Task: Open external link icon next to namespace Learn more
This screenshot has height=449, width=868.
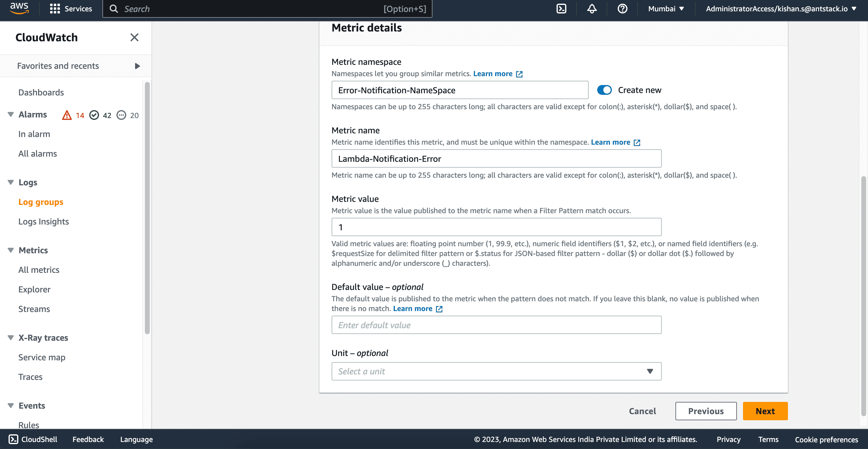Action: 519,74
